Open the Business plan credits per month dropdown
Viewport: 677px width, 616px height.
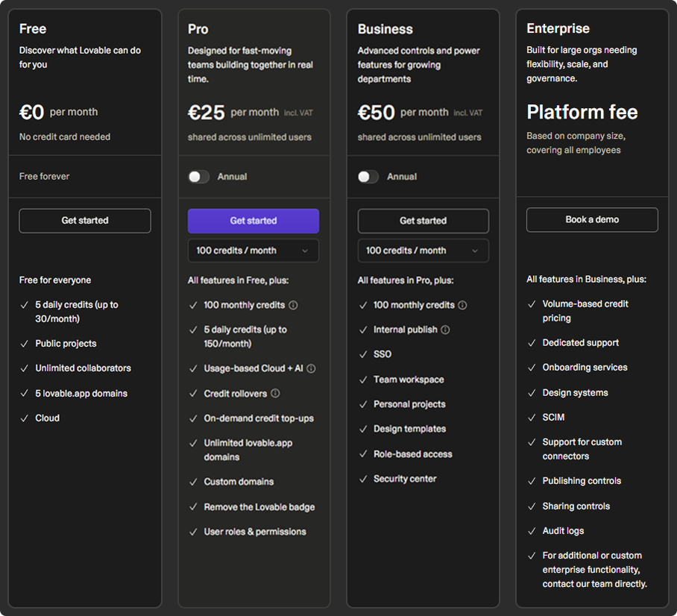(423, 251)
